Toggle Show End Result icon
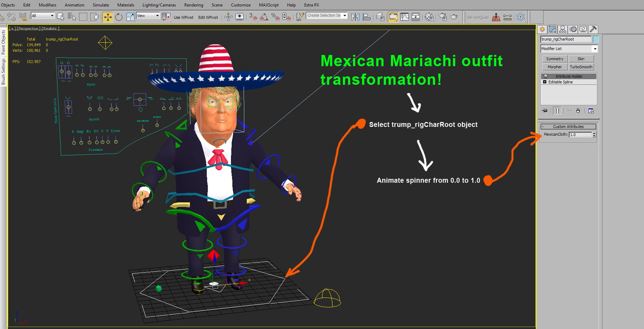The height and width of the screenshot is (329, 644). [557, 110]
